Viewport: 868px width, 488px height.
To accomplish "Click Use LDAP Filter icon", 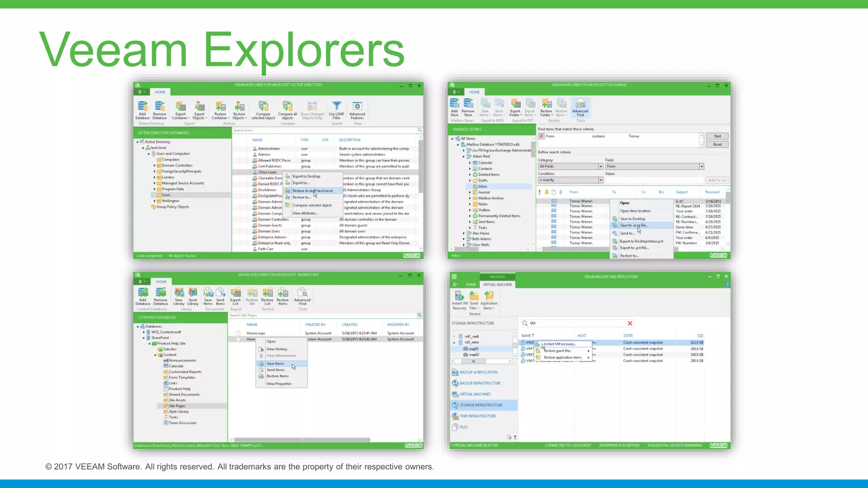I will click(337, 110).
